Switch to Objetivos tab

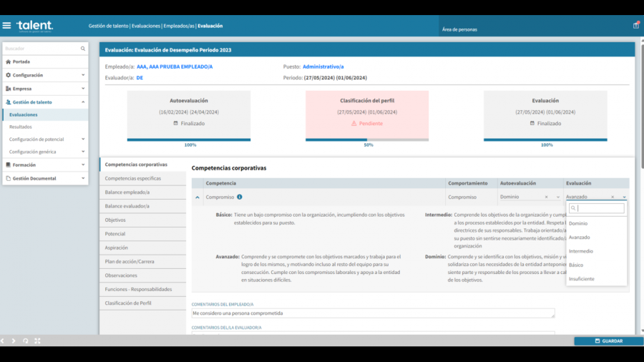click(x=142, y=220)
